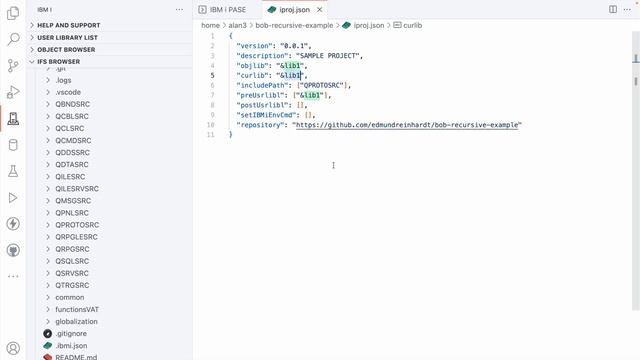This screenshot has width=640, height=360.
Task: Open editor more actions menu
Action: pyautogui.click(x=627, y=9)
